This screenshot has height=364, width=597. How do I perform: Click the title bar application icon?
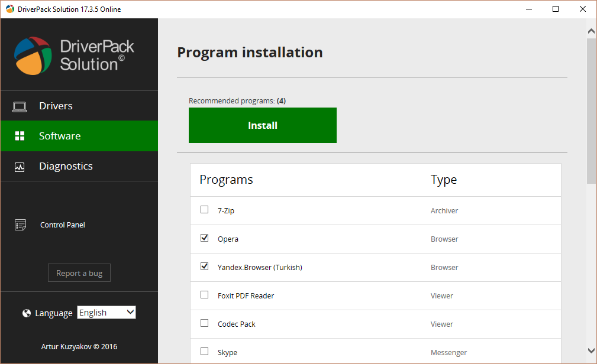[x=10, y=9]
